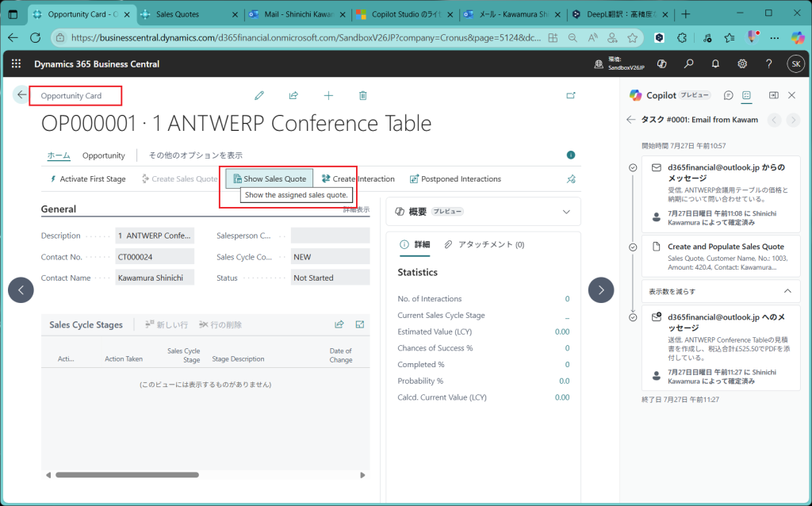Open the help question mark
This screenshot has height=506, width=812.
click(768, 63)
